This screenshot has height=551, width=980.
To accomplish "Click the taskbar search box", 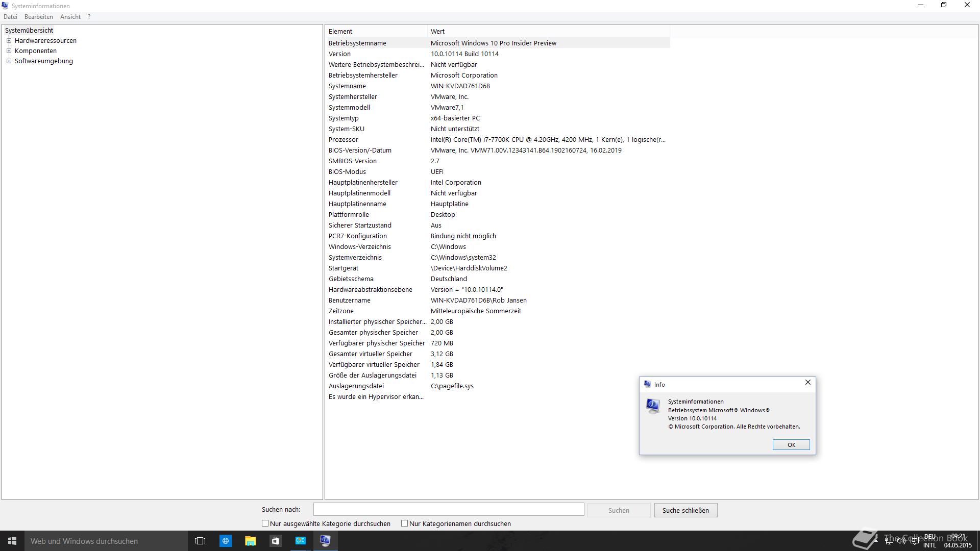I will 106,541.
